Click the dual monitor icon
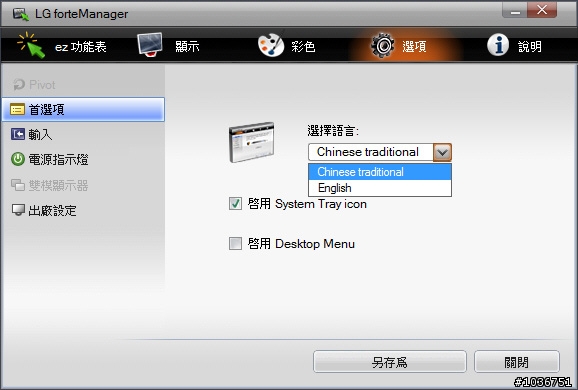Screen dimensions: 578x390 tap(18, 185)
